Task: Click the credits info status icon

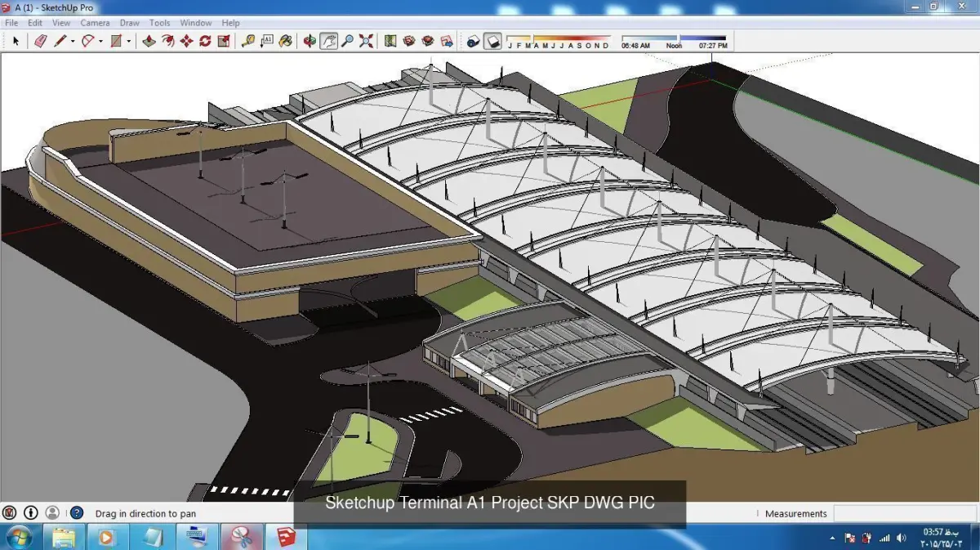Action: pos(31,513)
